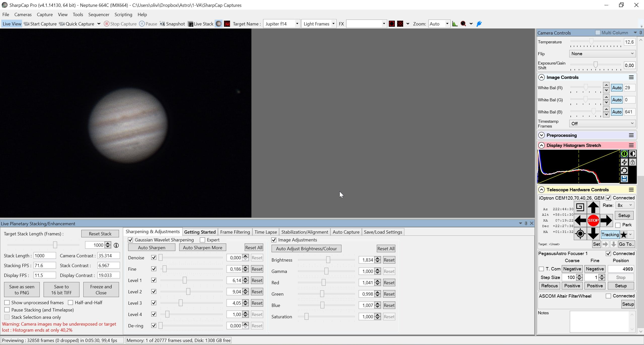
Task: Click the red reticule overlay icon
Action: [x=392, y=24]
